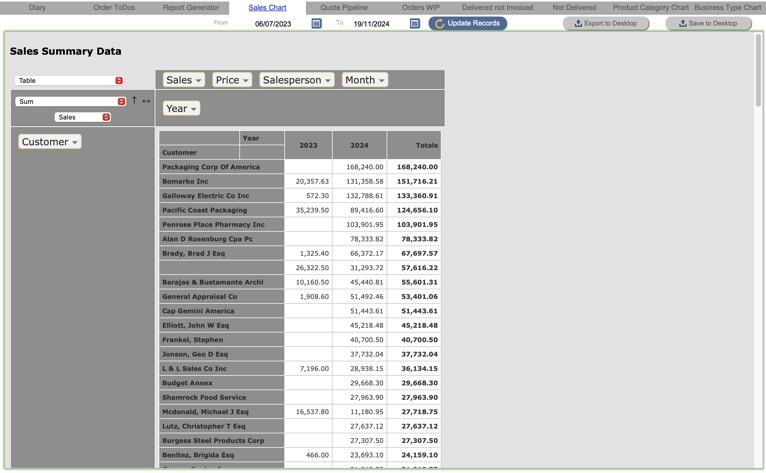This screenshot has width=766, height=473.
Task: Expand the Price attribute filter
Action: pyautogui.click(x=232, y=80)
